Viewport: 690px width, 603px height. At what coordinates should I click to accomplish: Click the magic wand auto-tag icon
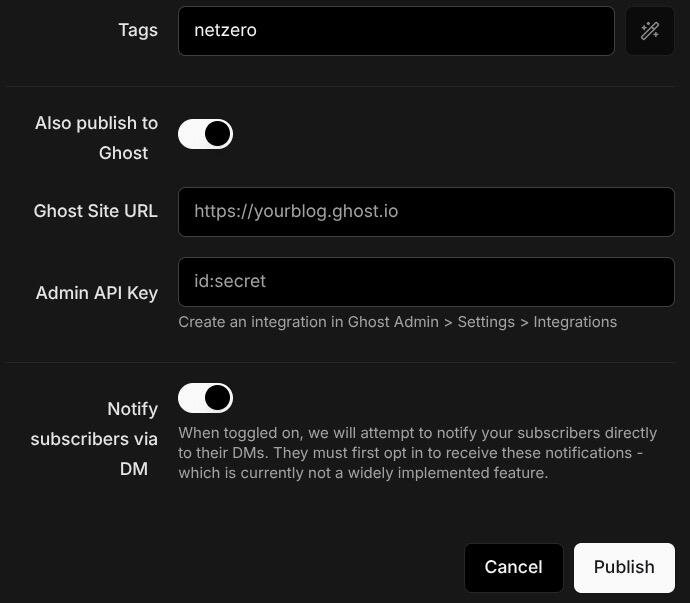pos(650,31)
